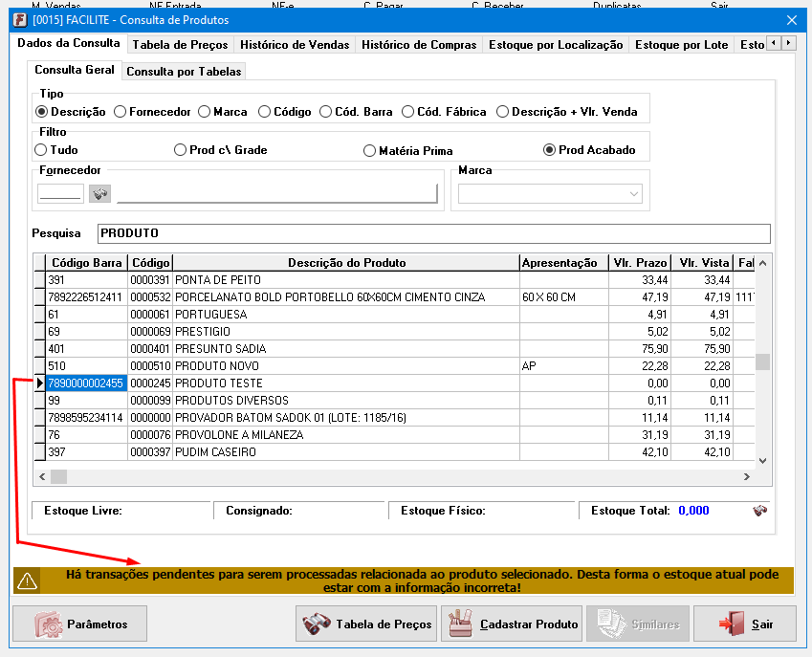Click the Similares button
The height and width of the screenshot is (657, 812).
pos(638,624)
